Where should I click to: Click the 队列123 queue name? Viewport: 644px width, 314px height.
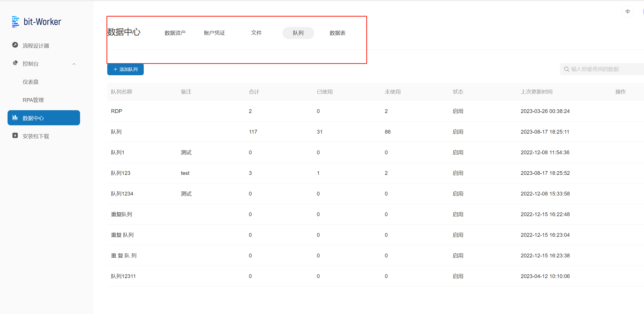coord(121,173)
